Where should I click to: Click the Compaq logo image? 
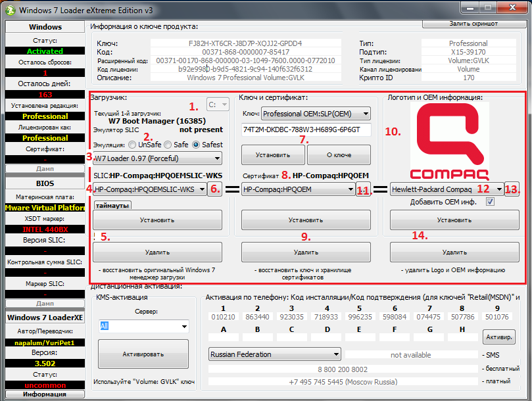point(450,141)
